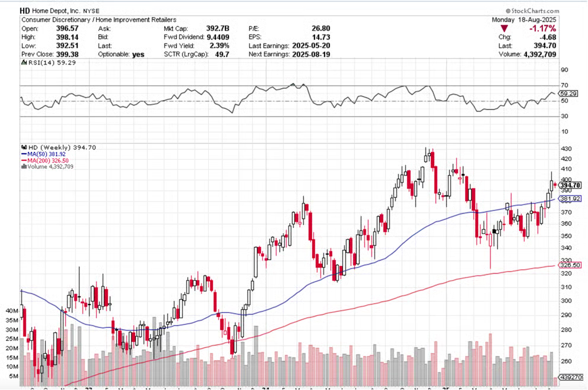
Task: Click the 90 label on the RSI axis
Action: (564, 70)
